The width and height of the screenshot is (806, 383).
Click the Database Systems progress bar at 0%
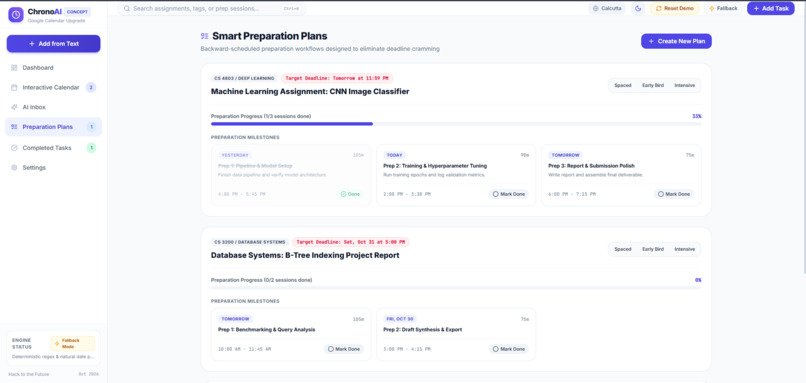(x=456, y=288)
